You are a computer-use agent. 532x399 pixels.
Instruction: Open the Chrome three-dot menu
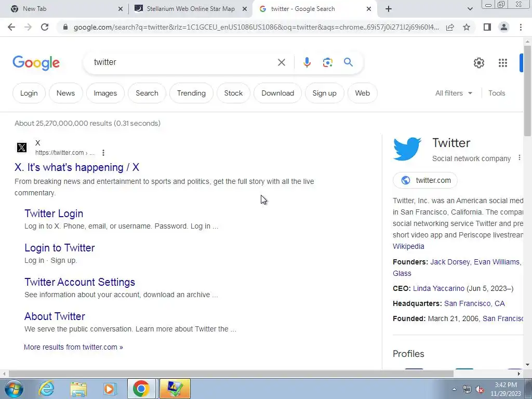(521, 27)
